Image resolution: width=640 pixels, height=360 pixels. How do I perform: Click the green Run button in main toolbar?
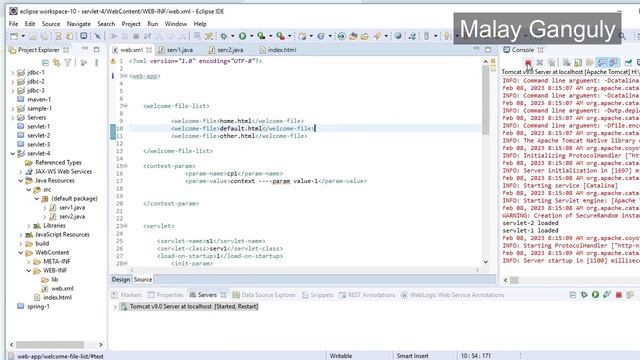[x=242, y=36]
